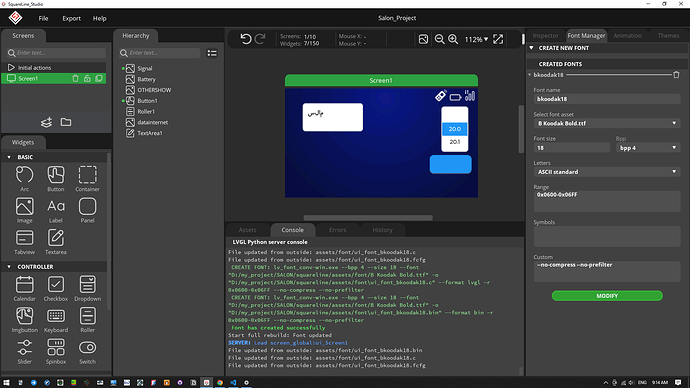Click Initial actions entry
The height and width of the screenshot is (388, 690).
54,68
